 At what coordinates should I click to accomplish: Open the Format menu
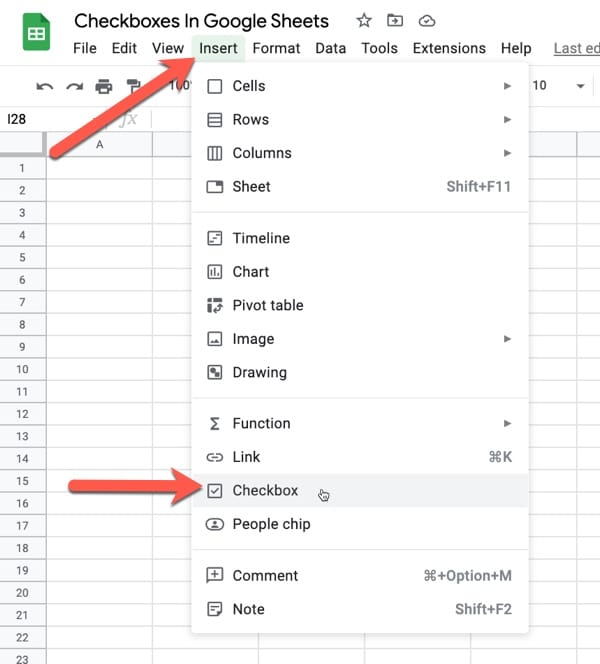point(276,48)
